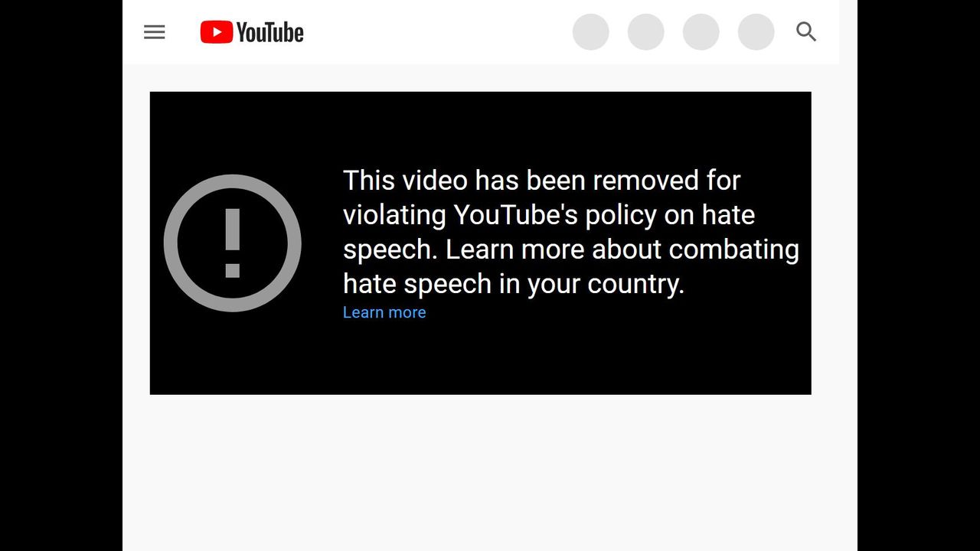This screenshot has width=980, height=551.
Task: Click white header space between logo and circles
Action: [x=438, y=32]
